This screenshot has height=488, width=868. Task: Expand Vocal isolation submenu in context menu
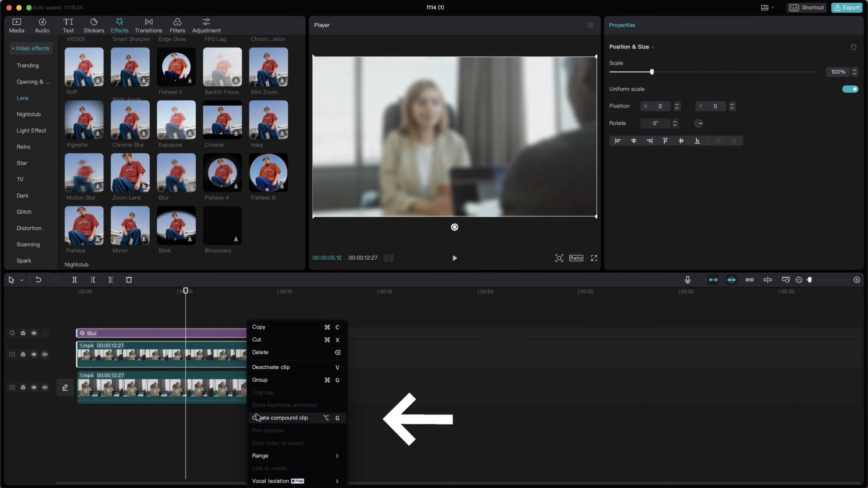click(337, 481)
